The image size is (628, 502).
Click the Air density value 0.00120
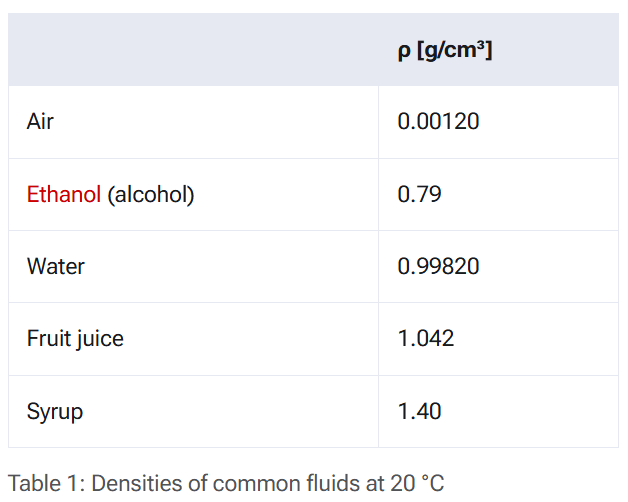(438, 121)
